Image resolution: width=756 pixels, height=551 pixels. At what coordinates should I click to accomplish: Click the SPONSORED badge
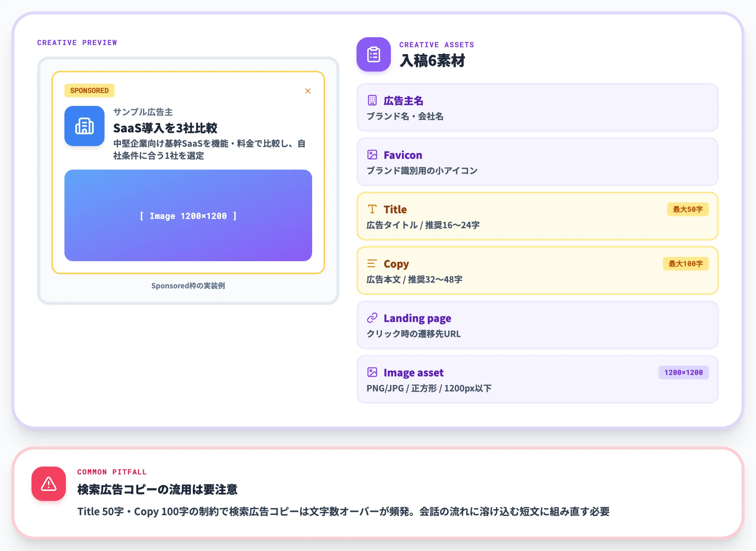(89, 91)
